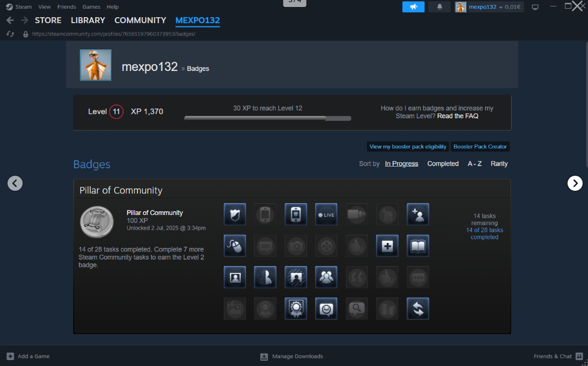Screen dimensions: 588x366
Task: Click the dimmed quotation marks task icon
Action: coord(357,277)
